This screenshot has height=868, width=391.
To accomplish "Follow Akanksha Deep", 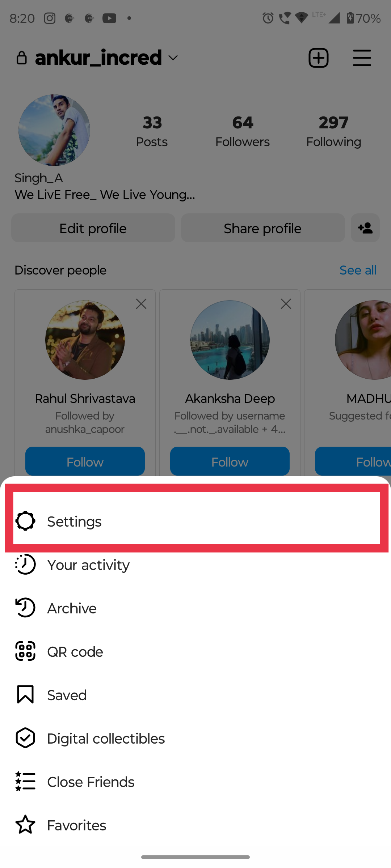I will (230, 461).
